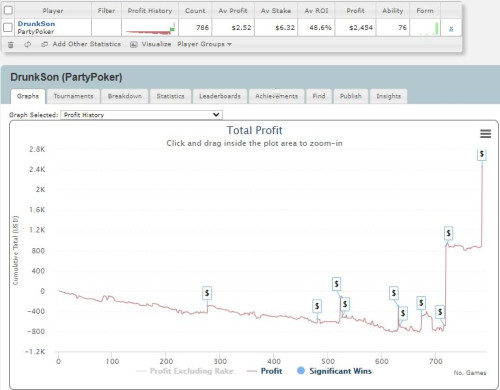
Task: Click the highest win marker near game 515
Action: (336, 284)
